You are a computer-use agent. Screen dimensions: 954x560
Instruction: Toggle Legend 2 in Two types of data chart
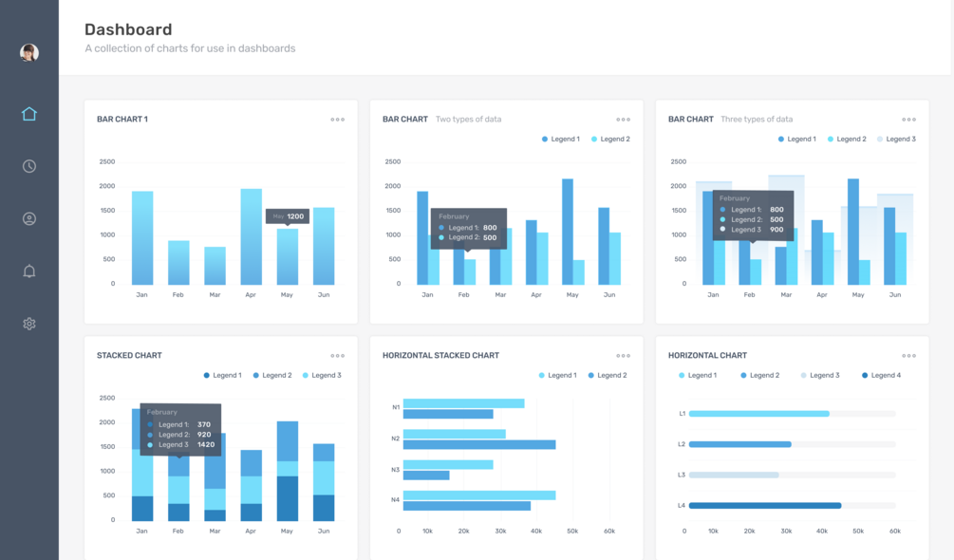[x=610, y=140]
